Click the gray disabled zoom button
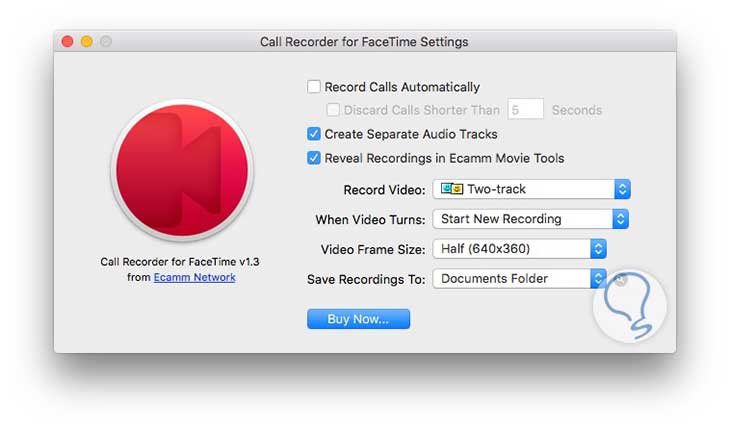Screen dimensions: 730x430 coord(105,42)
